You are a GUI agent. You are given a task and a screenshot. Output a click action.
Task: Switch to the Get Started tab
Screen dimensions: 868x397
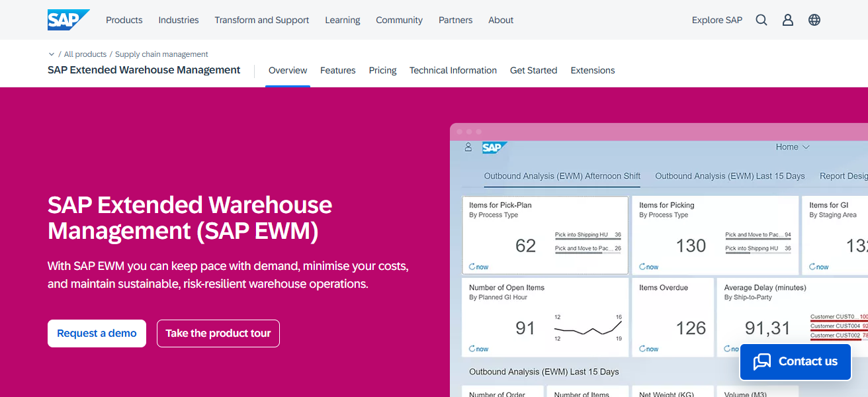click(534, 70)
